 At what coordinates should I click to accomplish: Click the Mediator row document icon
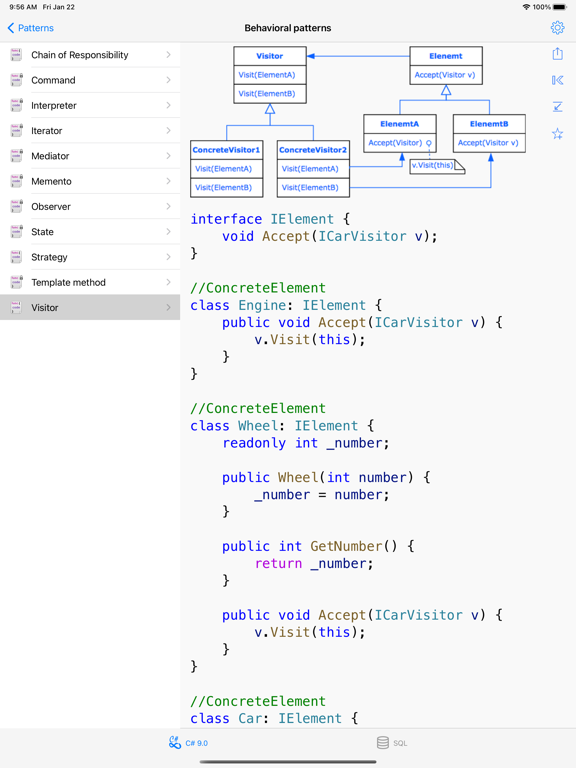click(17, 156)
